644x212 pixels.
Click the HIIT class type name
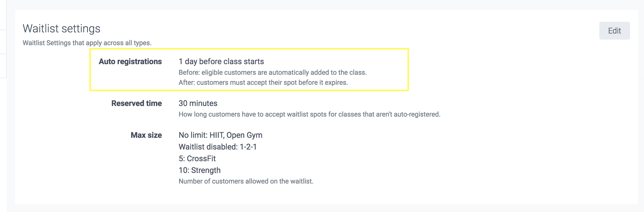217,135
